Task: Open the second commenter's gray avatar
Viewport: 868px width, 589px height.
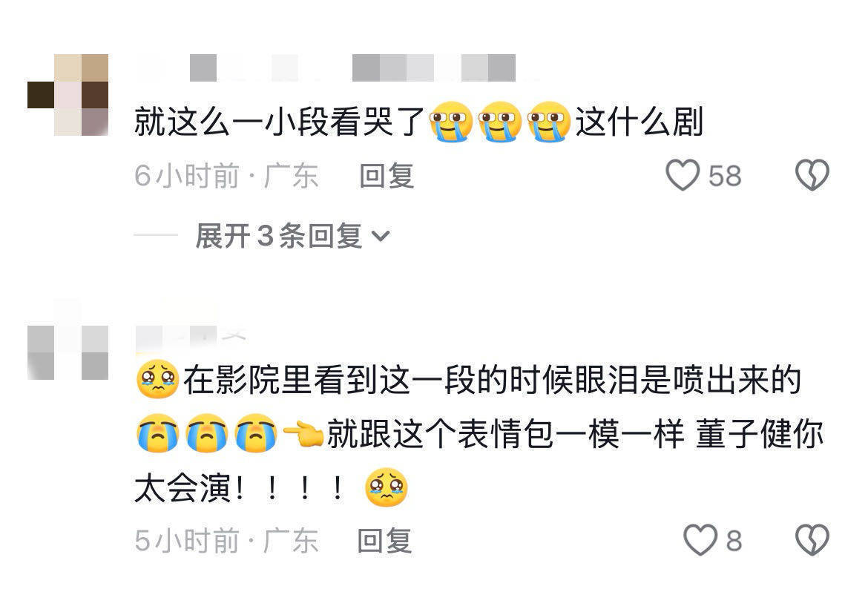Action: [x=68, y=339]
